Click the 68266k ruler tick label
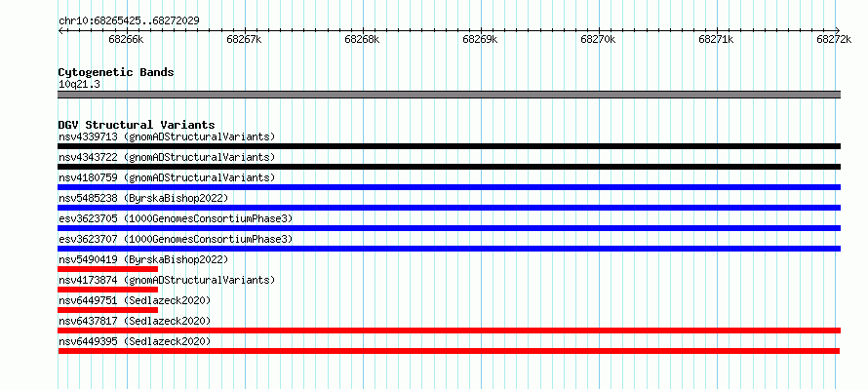868x389 pixels. pyautogui.click(x=126, y=39)
